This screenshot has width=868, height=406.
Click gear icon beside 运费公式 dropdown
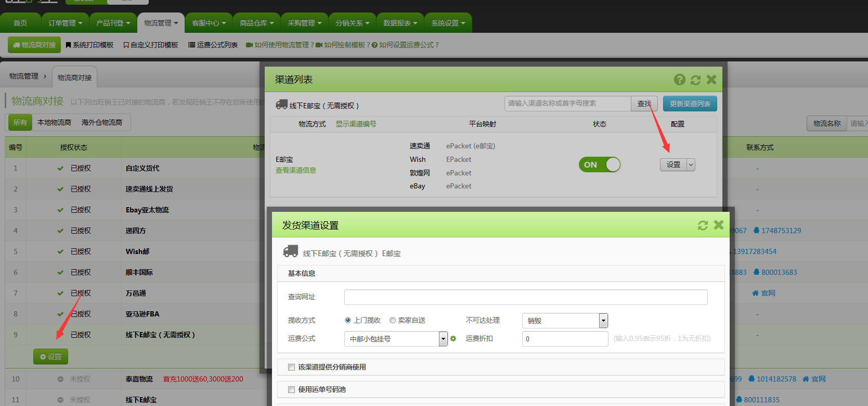coord(453,338)
